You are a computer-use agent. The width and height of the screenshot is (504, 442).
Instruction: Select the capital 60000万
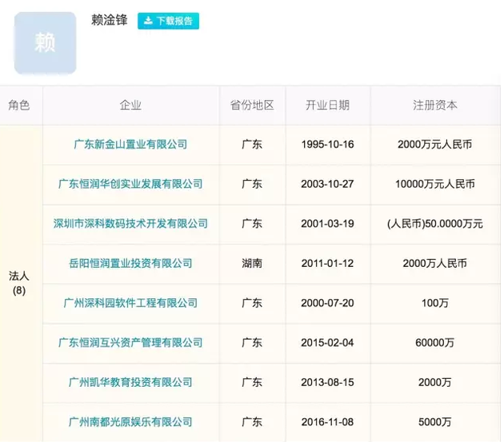click(435, 343)
